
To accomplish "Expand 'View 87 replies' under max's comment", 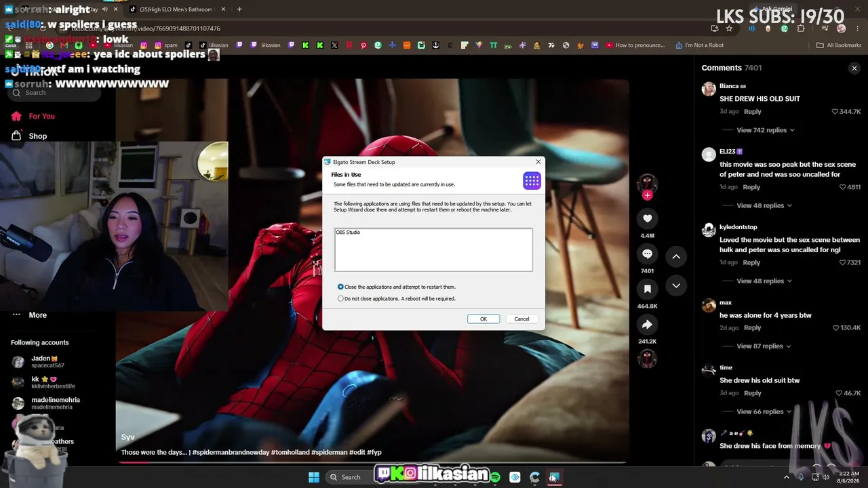I will pyautogui.click(x=764, y=346).
